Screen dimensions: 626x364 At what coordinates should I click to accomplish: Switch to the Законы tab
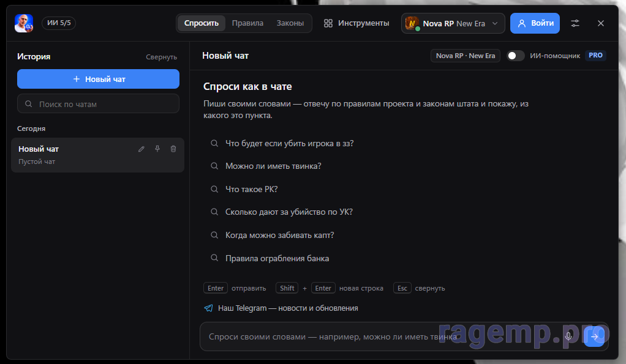pyautogui.click(x=290, y=23)
